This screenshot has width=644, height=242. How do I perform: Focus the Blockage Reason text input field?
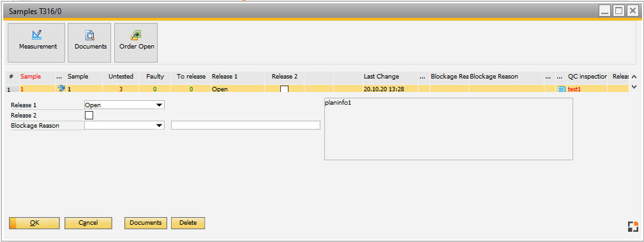246,125
